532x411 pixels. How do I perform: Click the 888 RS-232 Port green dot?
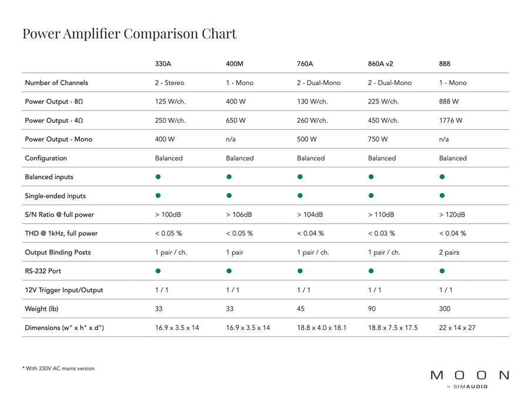[x=442, y=271]
